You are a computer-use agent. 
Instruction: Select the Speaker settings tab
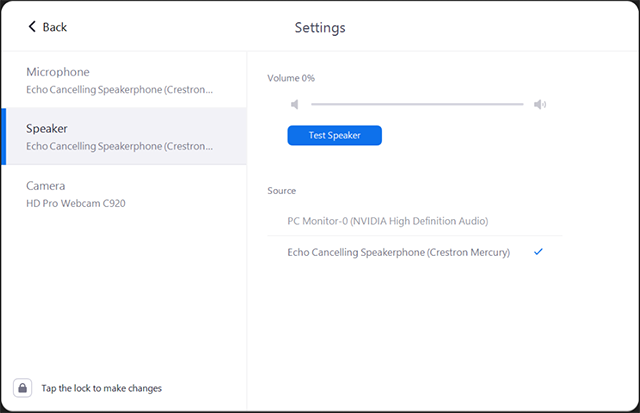tap(124, 136)
